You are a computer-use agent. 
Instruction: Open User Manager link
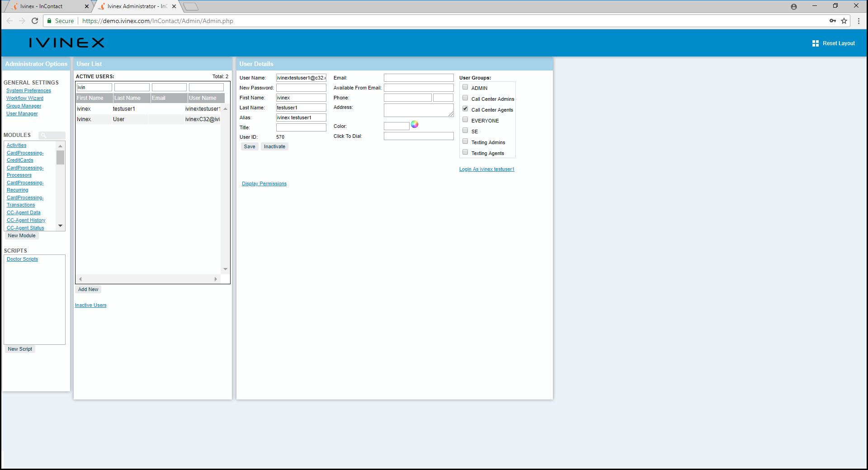tap(22, 114)
